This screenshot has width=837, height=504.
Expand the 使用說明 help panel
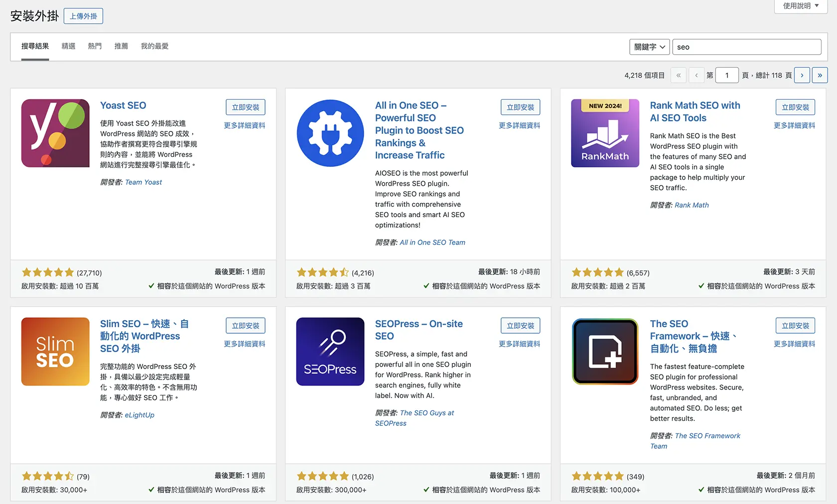[x=801, y=6]
